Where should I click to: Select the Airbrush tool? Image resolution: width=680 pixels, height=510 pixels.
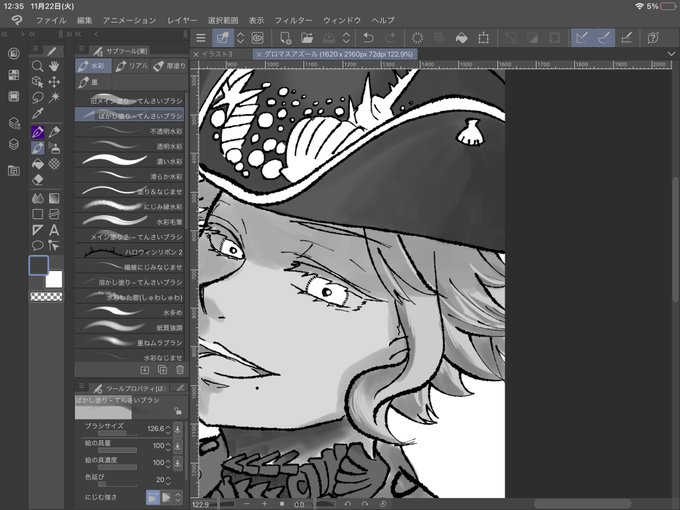click(54, 148)
